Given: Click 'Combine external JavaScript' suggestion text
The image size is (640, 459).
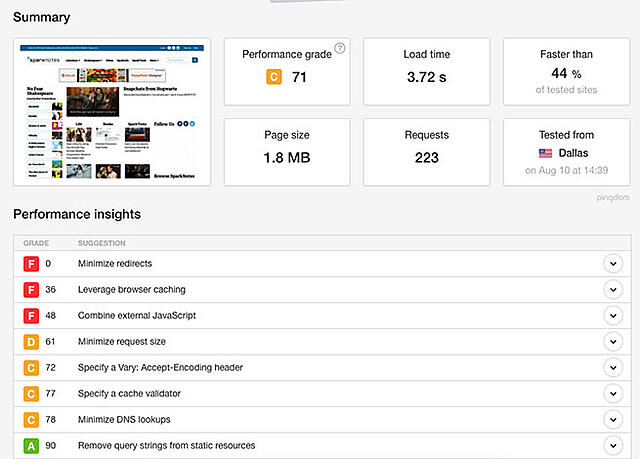Looking at the screenshot, I should coord(137,316).
